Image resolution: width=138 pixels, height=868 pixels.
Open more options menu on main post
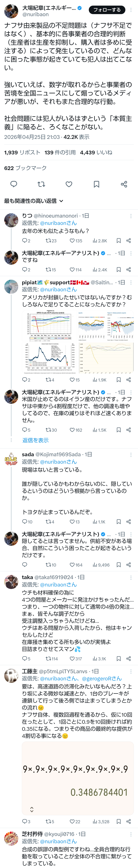coord(131,10)
